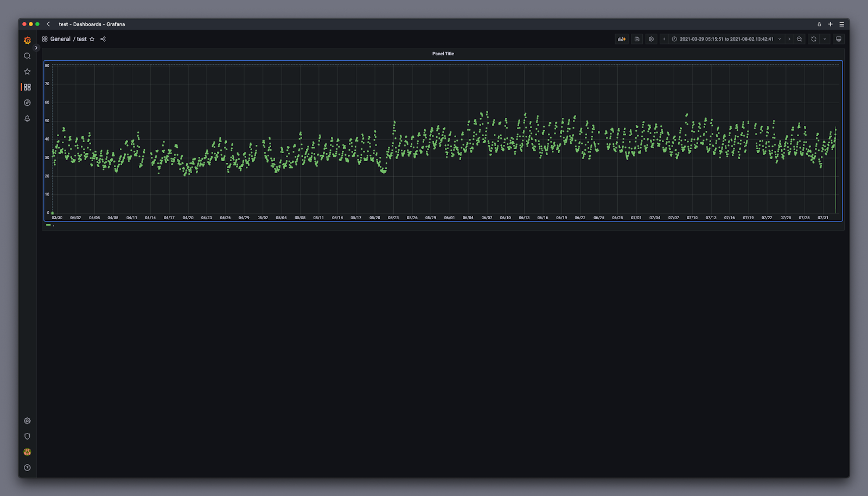Toggle the series legend color swatch
Viewport: 868px width, 496px height.
tap(48, 225)
